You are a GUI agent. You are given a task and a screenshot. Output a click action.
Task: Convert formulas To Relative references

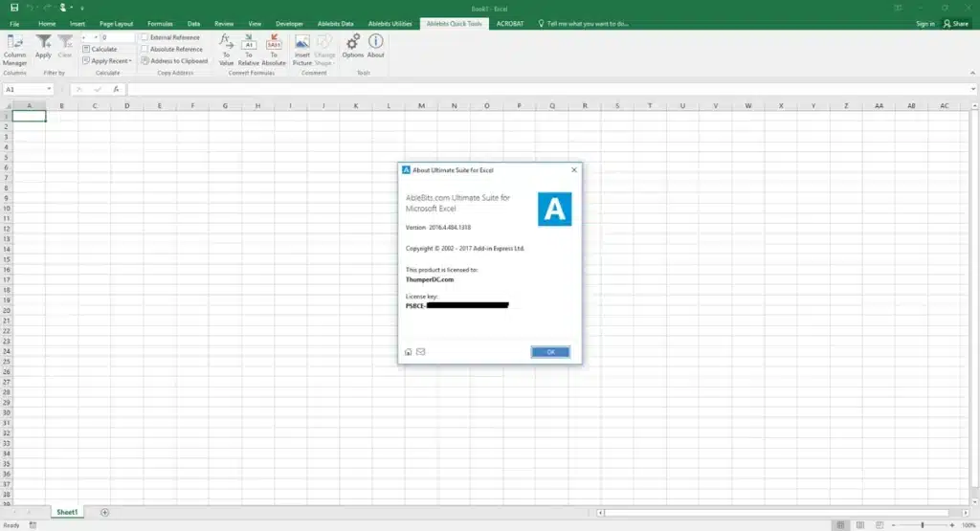point(248,50)
